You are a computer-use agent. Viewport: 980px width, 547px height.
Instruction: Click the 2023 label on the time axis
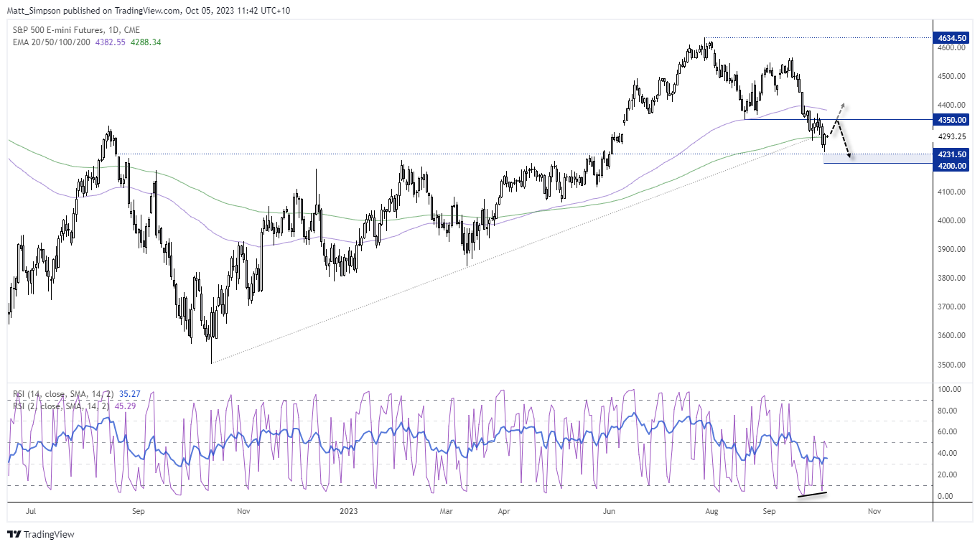point(348,512)
